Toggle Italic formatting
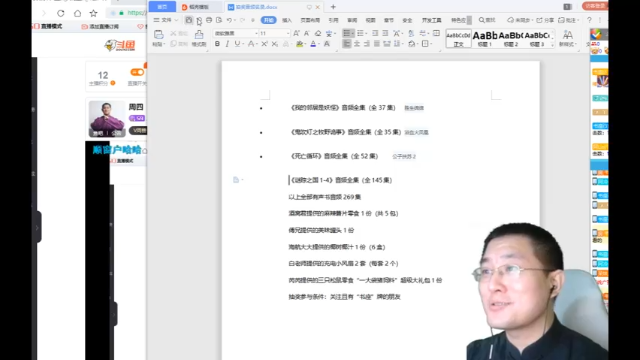Screen dimensions: 640x360 227,44
